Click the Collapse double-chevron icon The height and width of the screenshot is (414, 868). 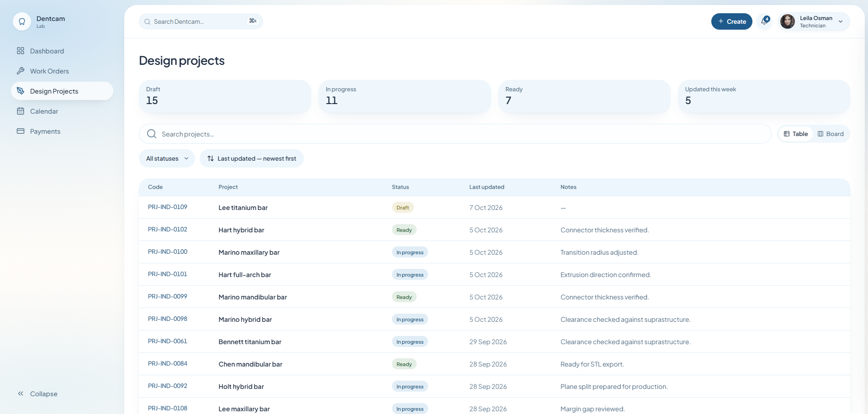(21, 393)
